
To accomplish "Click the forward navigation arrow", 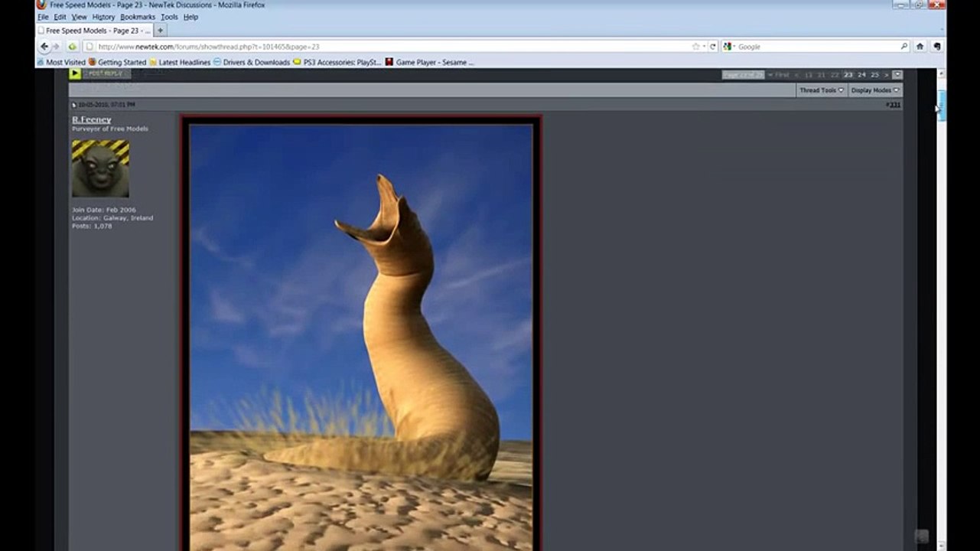I will click(55, 47).
